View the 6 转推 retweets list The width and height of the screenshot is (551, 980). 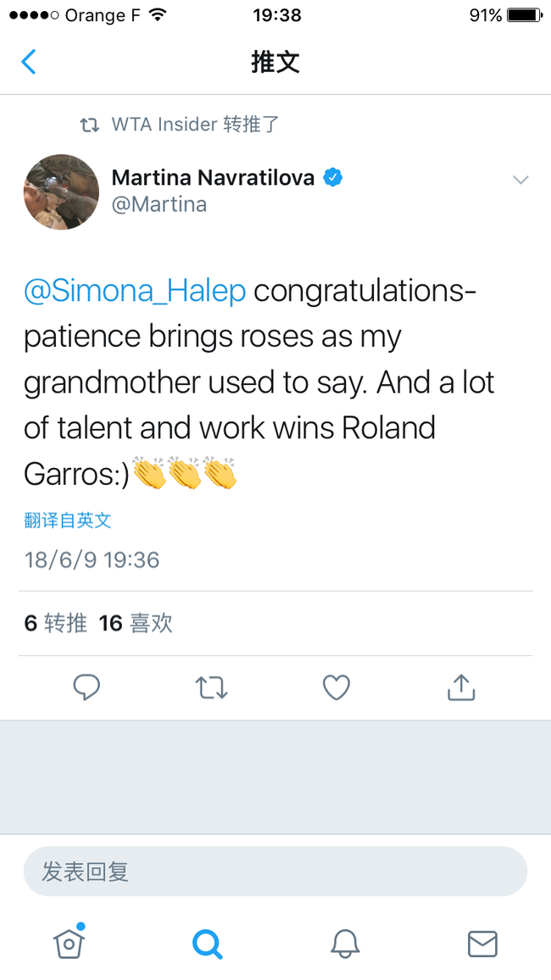pos(55,623)
